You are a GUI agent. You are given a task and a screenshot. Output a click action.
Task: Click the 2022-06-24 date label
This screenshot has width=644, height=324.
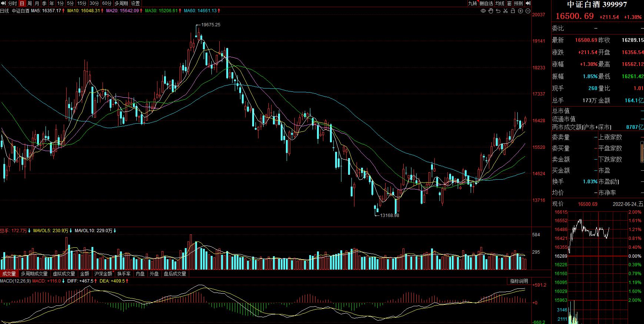coord(628,204)
